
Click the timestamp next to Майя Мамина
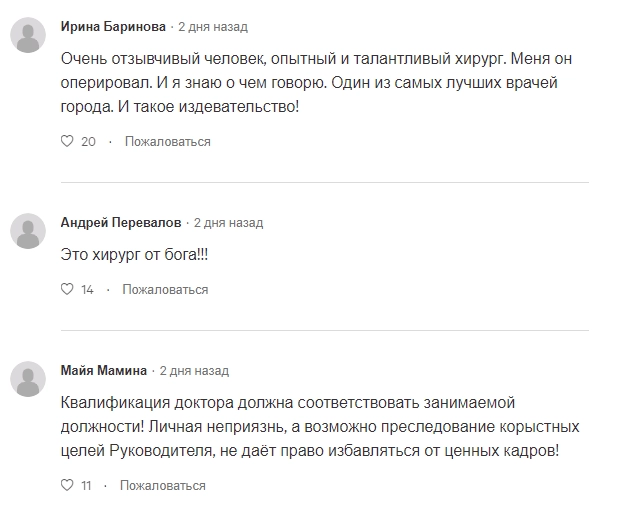point(194,370)
